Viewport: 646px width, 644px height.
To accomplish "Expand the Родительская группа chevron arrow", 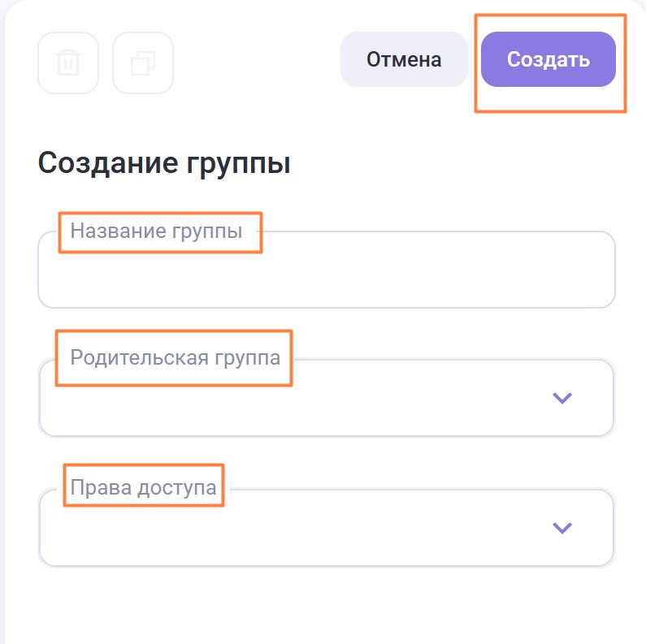I will point(562,398).
